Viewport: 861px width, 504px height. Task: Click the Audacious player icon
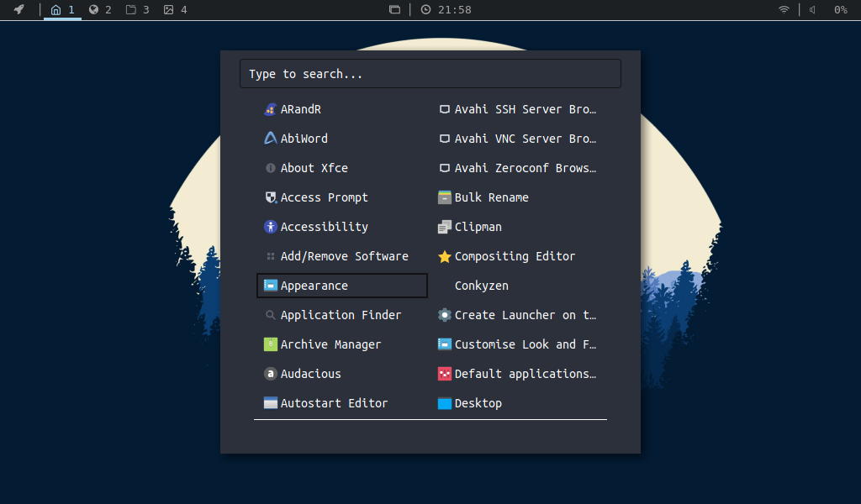tap(270, 374)
